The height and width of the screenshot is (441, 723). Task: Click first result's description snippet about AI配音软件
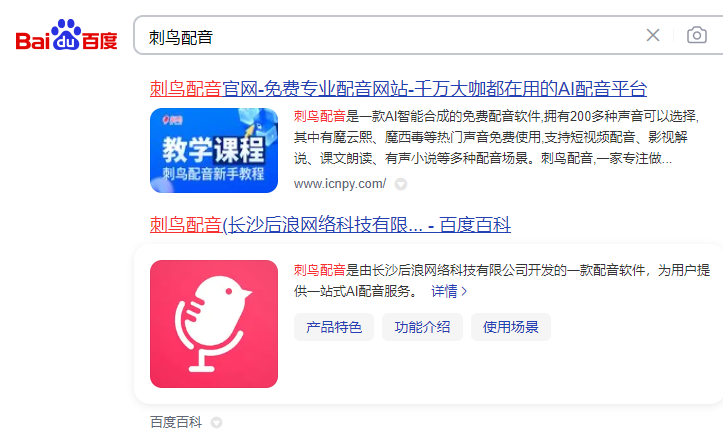coord(496,137)
